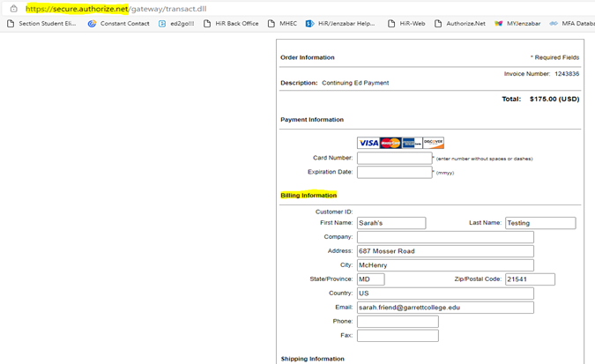This screenshot has width=595, height=364.
Task: Open the HiR/Jenzabar Help... bookmark
Action: pos(340,24)
